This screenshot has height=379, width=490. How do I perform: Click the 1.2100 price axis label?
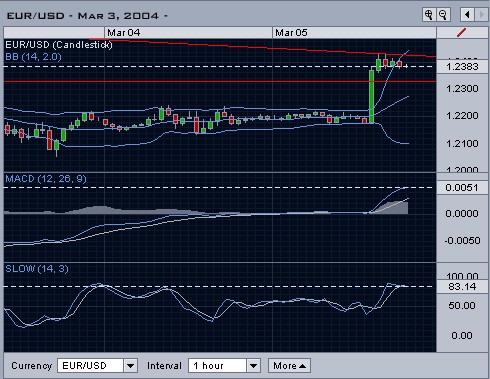[x=462, y=144]
